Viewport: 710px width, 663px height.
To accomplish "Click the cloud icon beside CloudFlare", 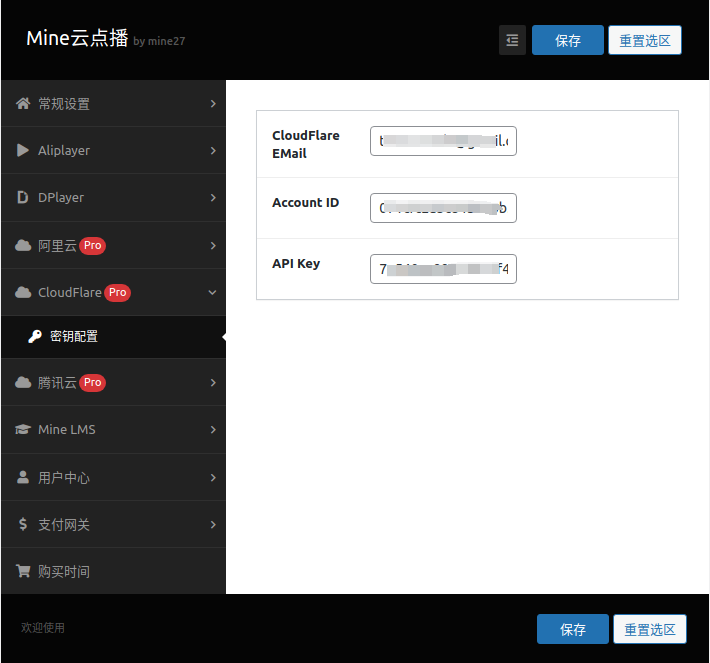I will (23, 293).
